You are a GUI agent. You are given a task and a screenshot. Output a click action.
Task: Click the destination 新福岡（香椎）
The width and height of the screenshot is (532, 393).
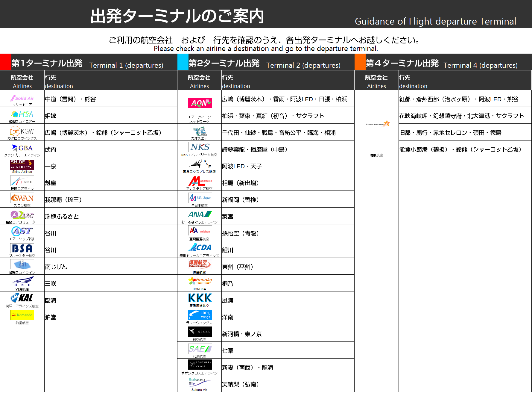pyautogui.click(x=241, y=200)
